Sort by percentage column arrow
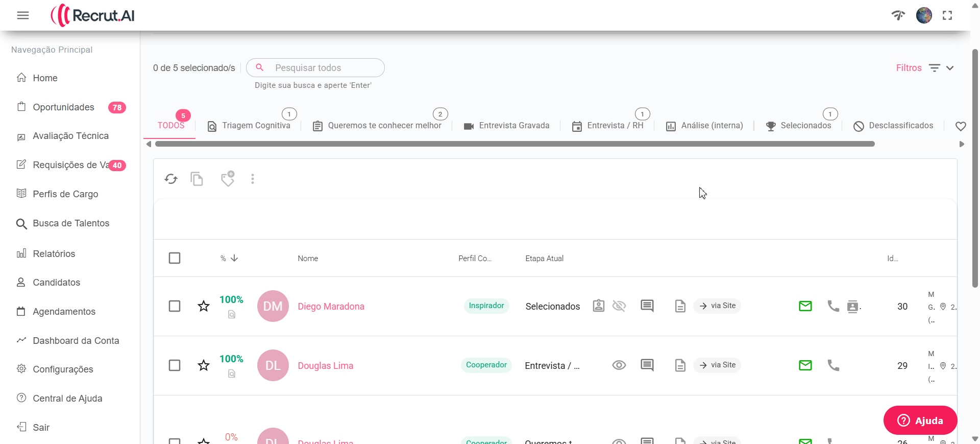980x444 pixels. tap(234, 258)
